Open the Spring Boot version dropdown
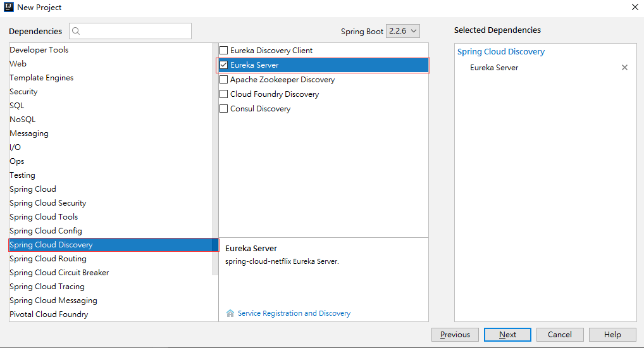This screenshot has width=644, height=348. tap(403, 31)
